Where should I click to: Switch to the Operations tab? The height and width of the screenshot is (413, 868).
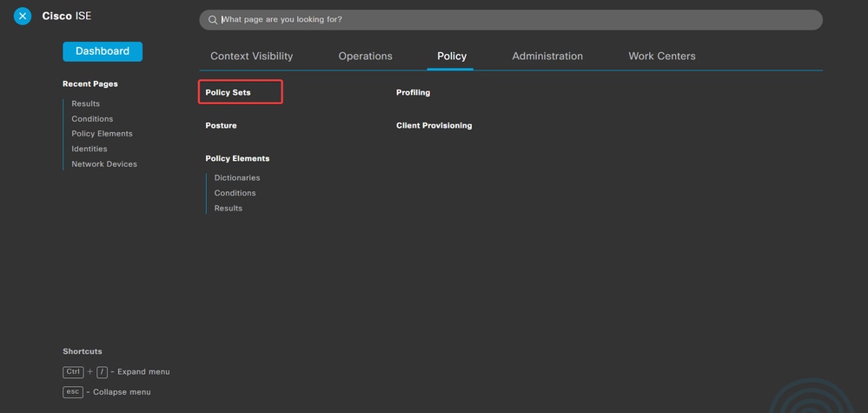pyautogui.click(x=365, y=56)
